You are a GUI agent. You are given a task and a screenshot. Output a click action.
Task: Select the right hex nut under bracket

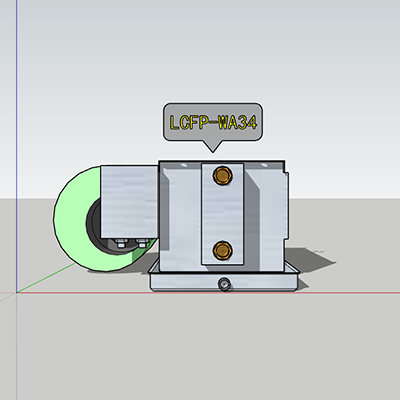[x=142, y=243]
